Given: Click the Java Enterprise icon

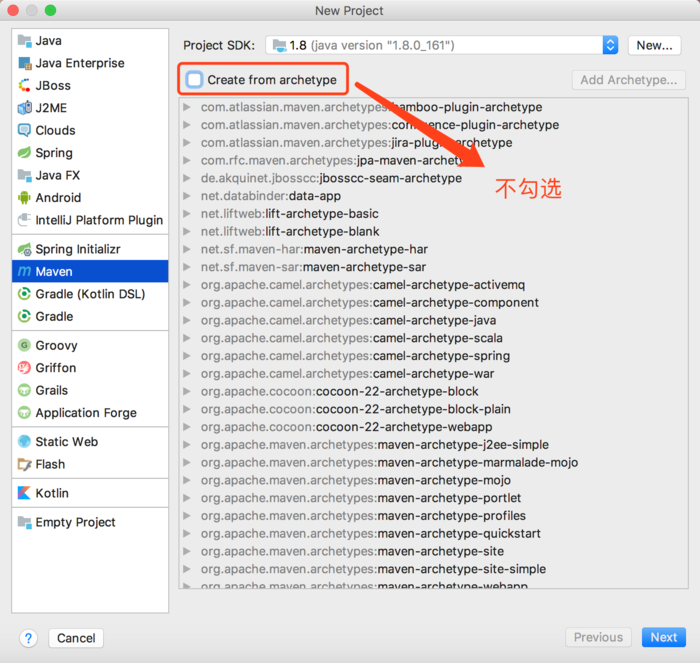Looking at the screenshot, I should [25, 63].
